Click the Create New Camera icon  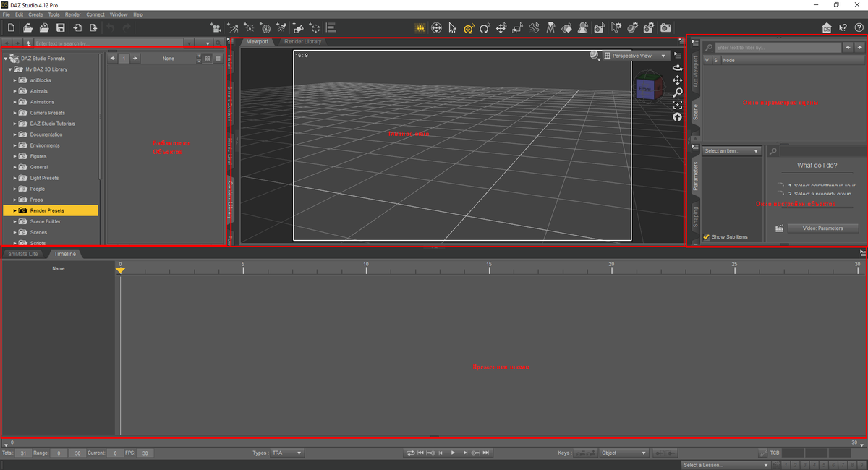click(216, 27)
